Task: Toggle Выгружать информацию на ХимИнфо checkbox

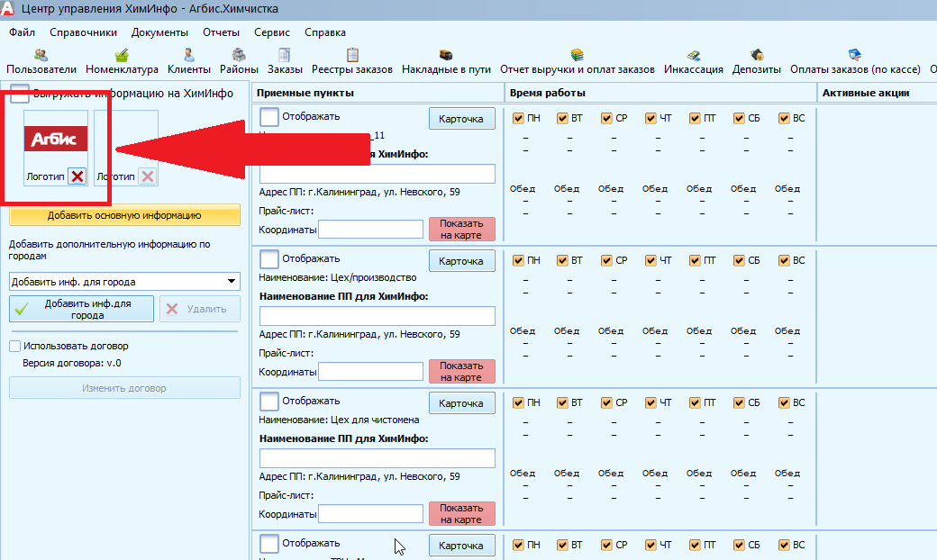Action: click(20, 93)
